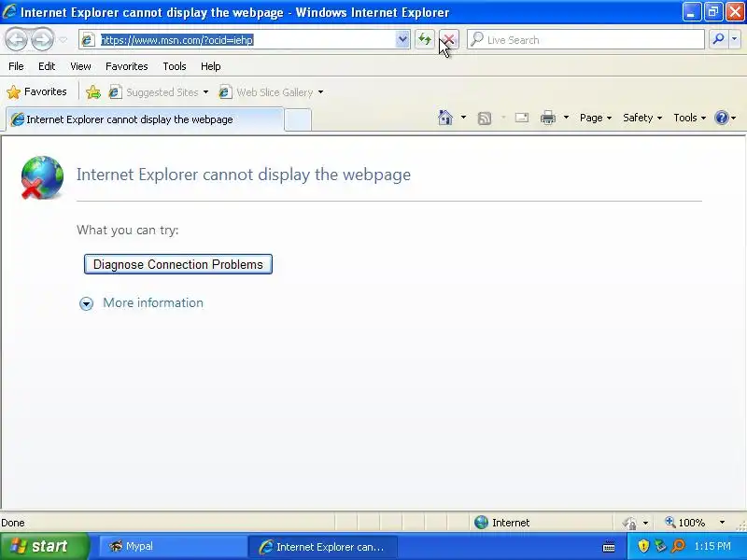747x560 pixels.
Task: Click the Add to Favorites Bar icon
Action: coord(93,91)
